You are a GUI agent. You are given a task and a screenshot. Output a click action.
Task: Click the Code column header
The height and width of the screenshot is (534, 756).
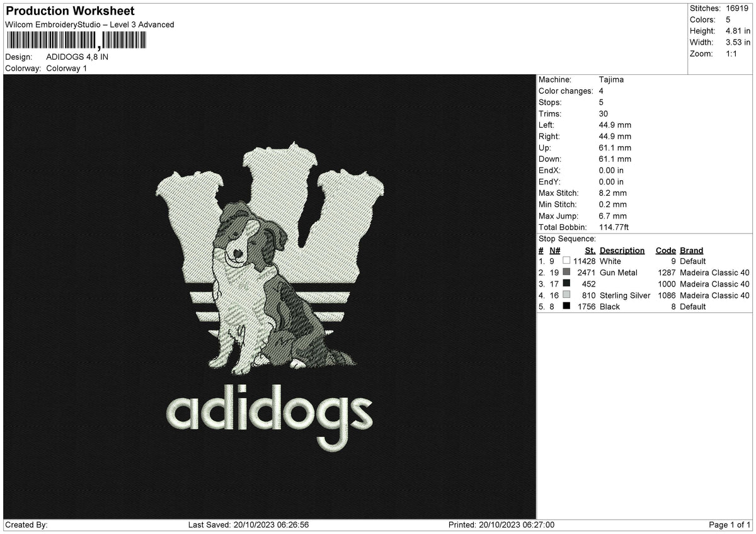pyautogui.click(x=666, y=250)
